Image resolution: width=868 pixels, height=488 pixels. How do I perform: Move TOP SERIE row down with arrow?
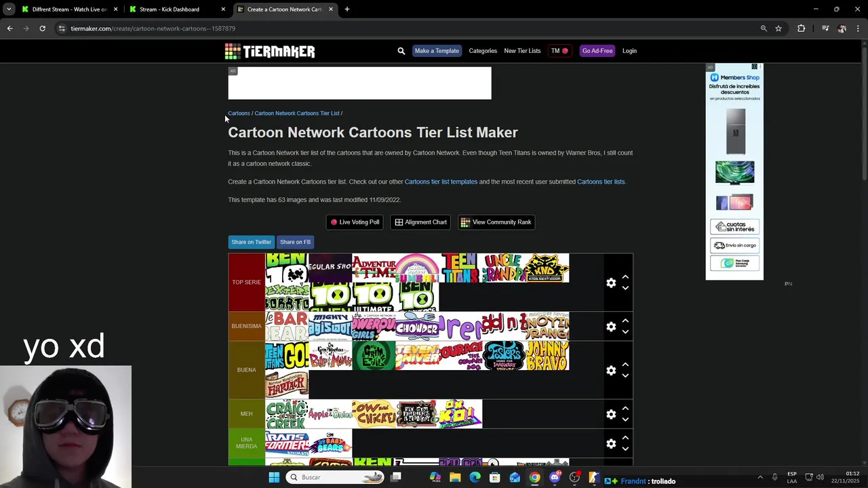(x=625, y=288)
